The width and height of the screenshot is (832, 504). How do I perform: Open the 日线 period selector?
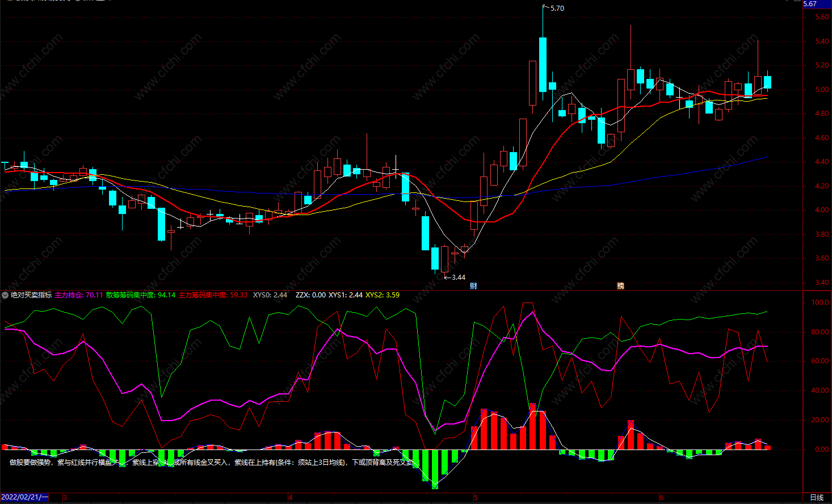pyautogui.click(x=817, y=498)
